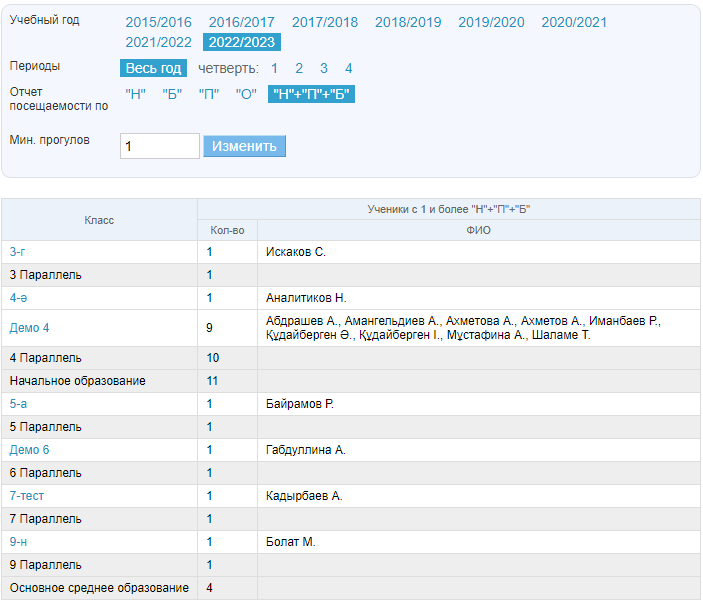Screen dimensions: 703x604
Task: Filter attendance report by "Н"
Action: tap(136, 94)
